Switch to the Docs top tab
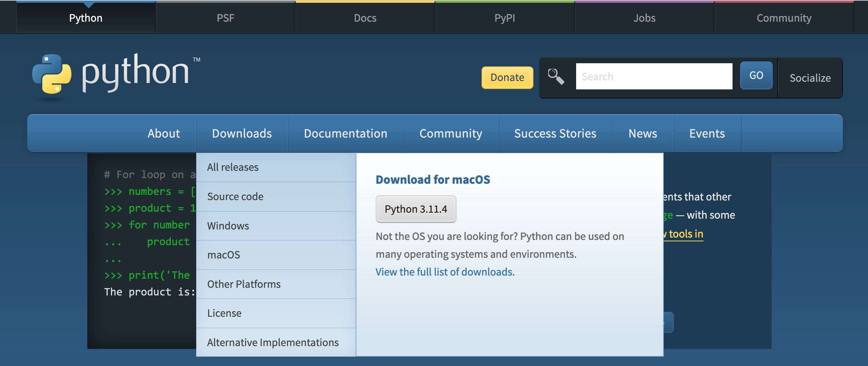This screenshot has width=868, height=366. click(x=365, y=18)
